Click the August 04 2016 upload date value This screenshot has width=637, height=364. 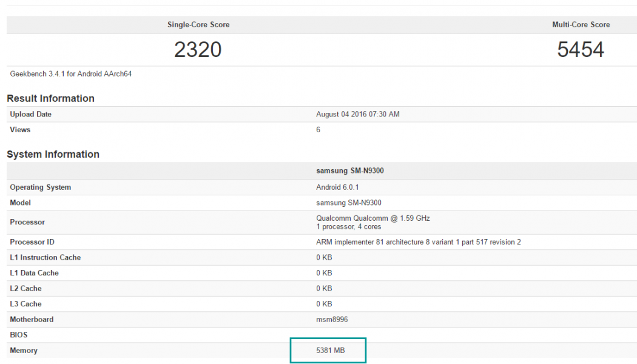tap(357, 115)
